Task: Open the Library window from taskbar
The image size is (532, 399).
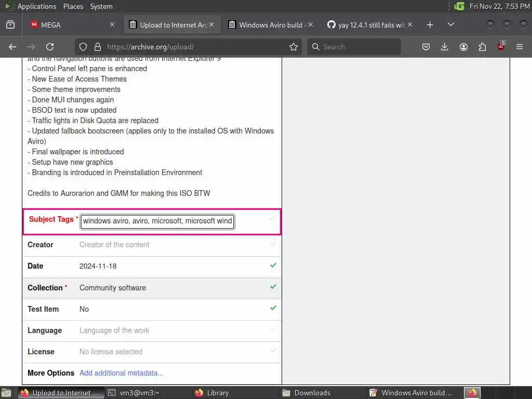Action: click(x=235, y=393)
